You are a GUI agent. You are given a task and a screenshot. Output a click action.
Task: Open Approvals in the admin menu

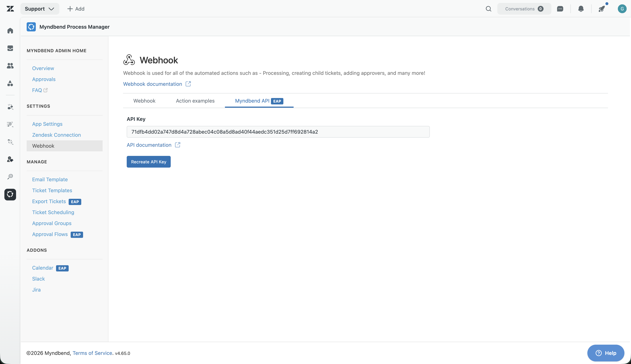tap(44, 79)
